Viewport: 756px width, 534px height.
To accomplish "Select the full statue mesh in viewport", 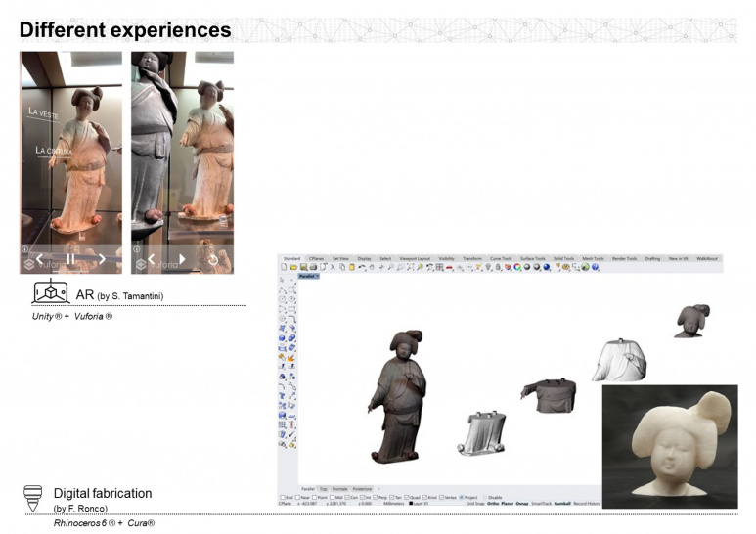I will (x=399, y=396).
